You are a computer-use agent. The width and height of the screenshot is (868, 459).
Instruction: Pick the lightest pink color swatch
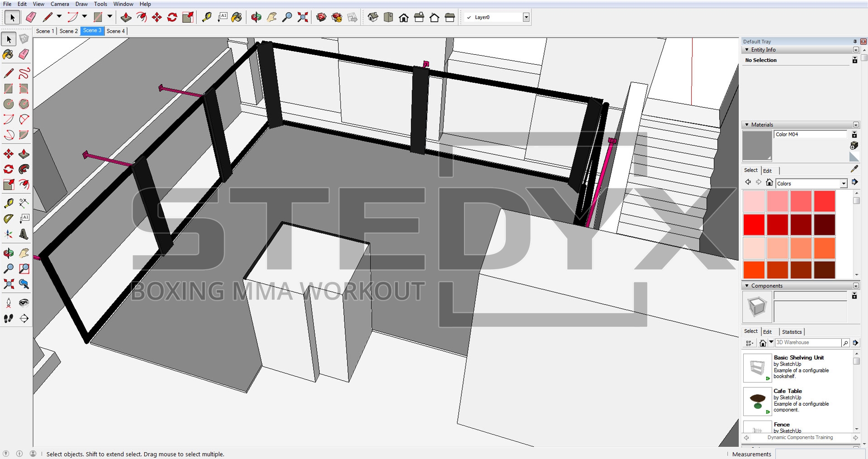pos(754,201)
